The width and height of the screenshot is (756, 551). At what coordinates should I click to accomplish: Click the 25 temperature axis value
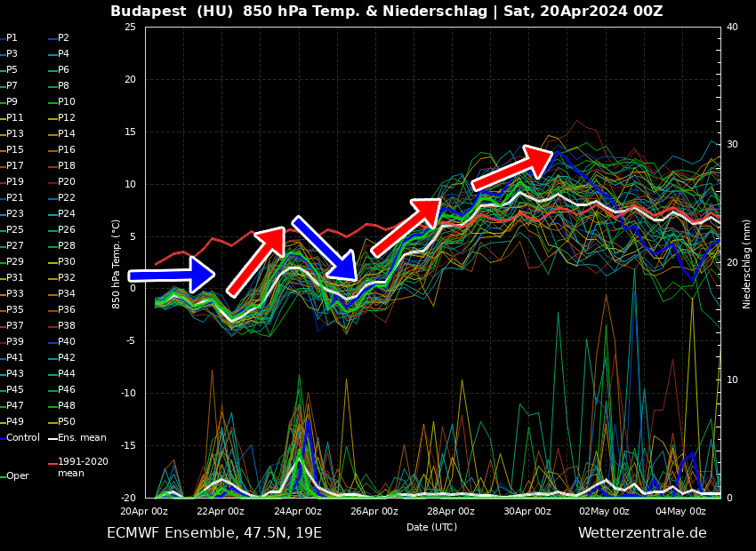point(130,27)
